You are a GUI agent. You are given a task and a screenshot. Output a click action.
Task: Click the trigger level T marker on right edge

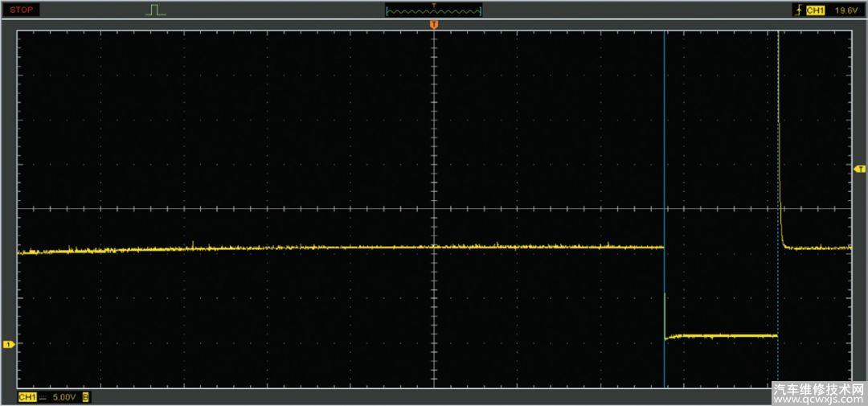coord(859,169)
